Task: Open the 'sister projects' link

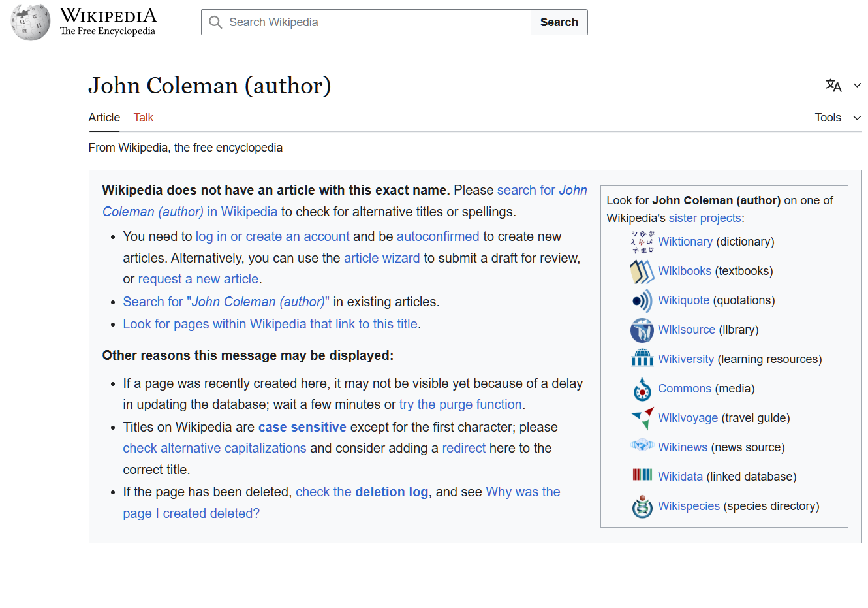Action: 705,218
